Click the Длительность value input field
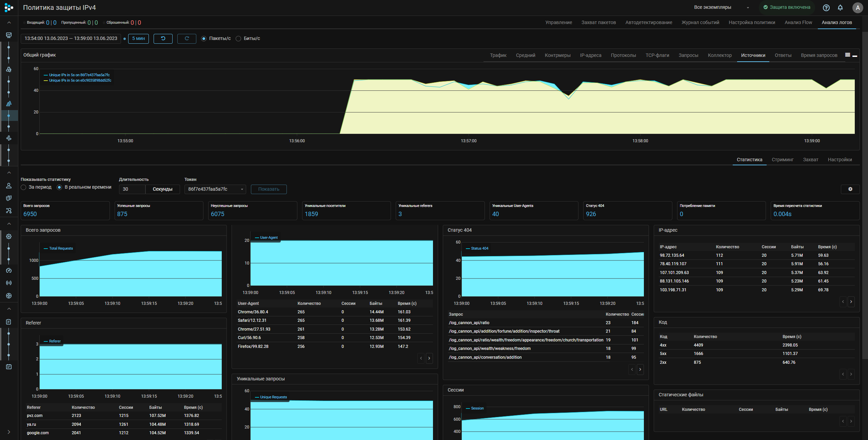 (132, 189)
